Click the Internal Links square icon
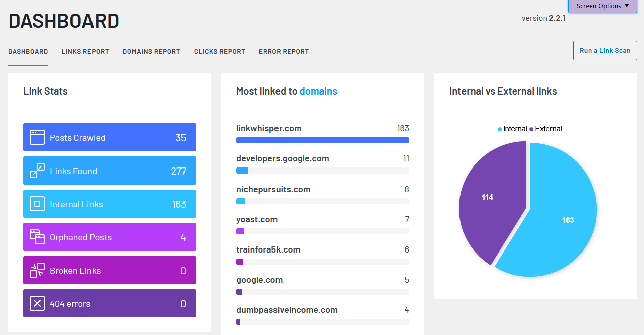The image size is (644, 335). click(x=37, y=203)
